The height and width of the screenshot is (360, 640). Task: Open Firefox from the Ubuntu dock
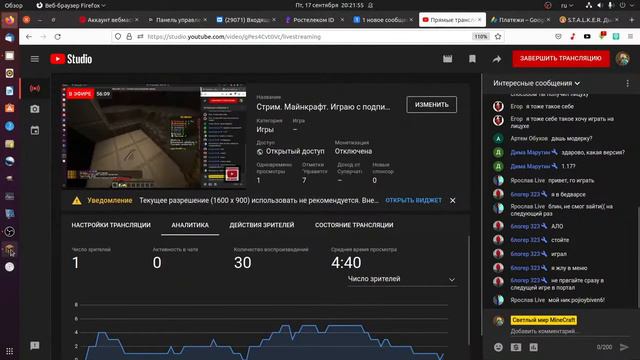click(9, 20)
